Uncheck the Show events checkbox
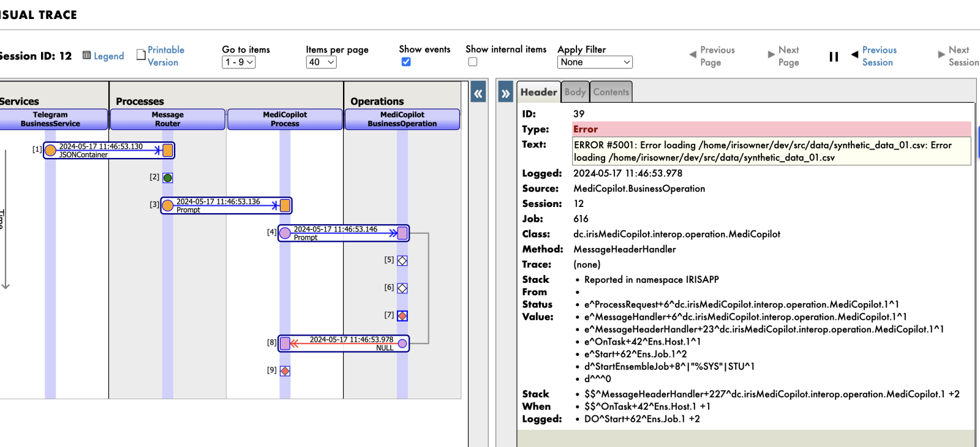The width and height of the screenshot is (980, 447). pos(406,62)
